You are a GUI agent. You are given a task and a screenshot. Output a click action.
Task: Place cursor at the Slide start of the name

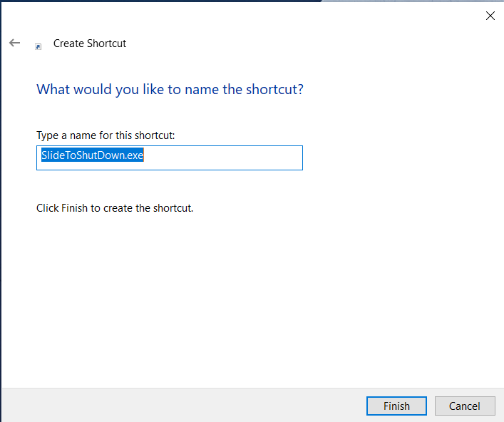53,155
